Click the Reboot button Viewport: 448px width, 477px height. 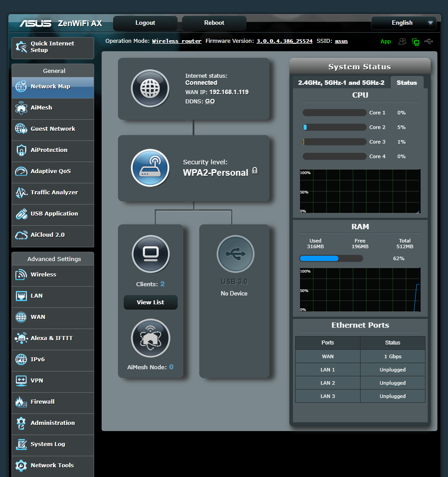pos(214,23)
